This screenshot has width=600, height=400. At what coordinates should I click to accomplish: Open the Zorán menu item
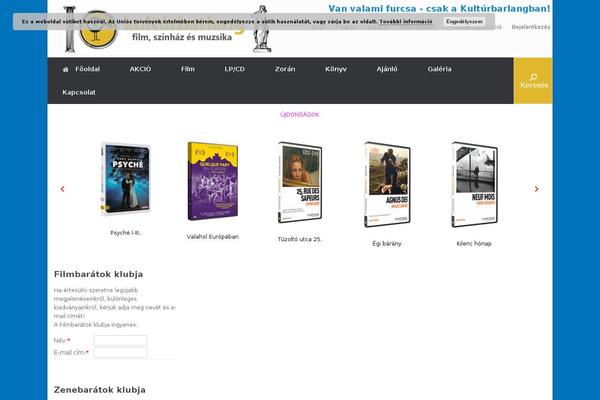coord(285,69)
